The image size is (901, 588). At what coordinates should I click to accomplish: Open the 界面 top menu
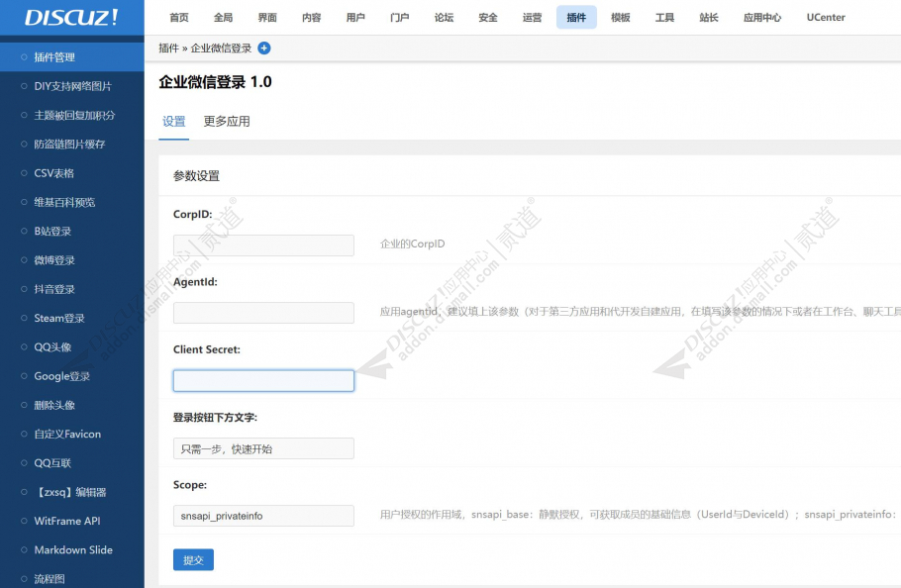267,17
